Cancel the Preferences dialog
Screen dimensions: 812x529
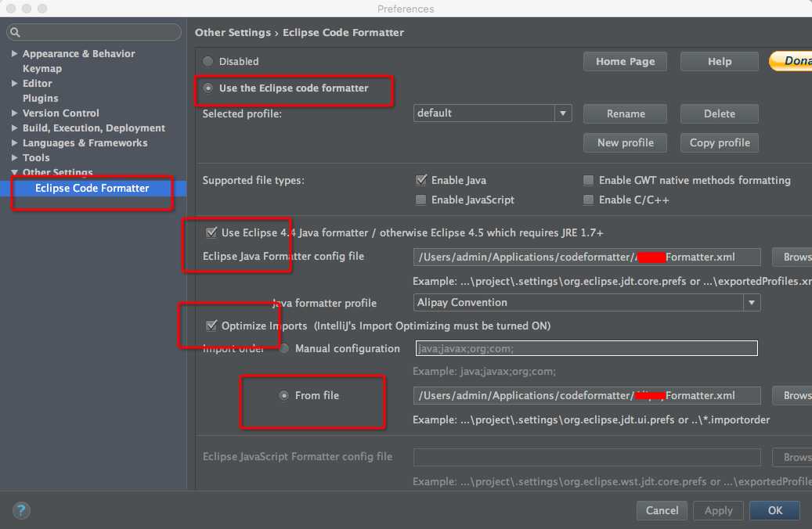tap(662, 510)
